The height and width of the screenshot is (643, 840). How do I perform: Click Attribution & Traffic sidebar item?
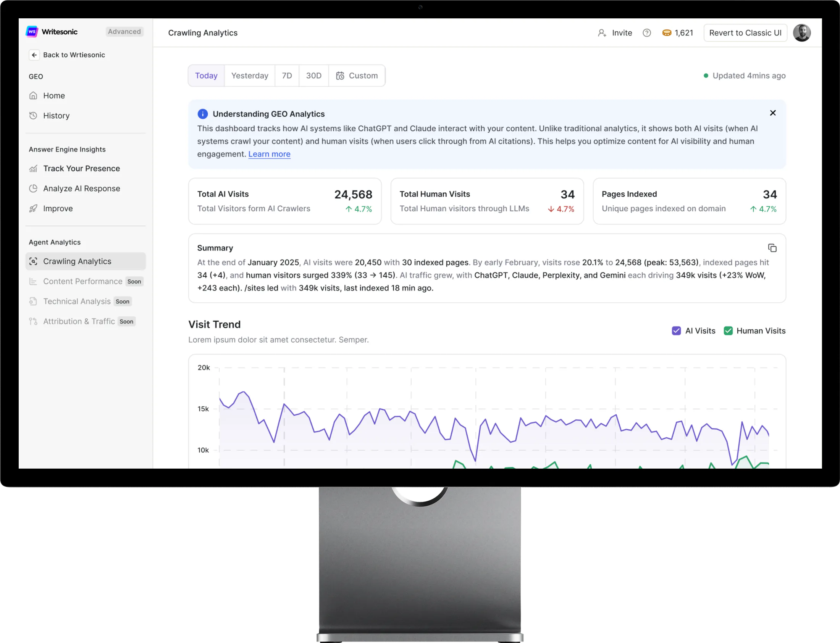click(86, 321)
